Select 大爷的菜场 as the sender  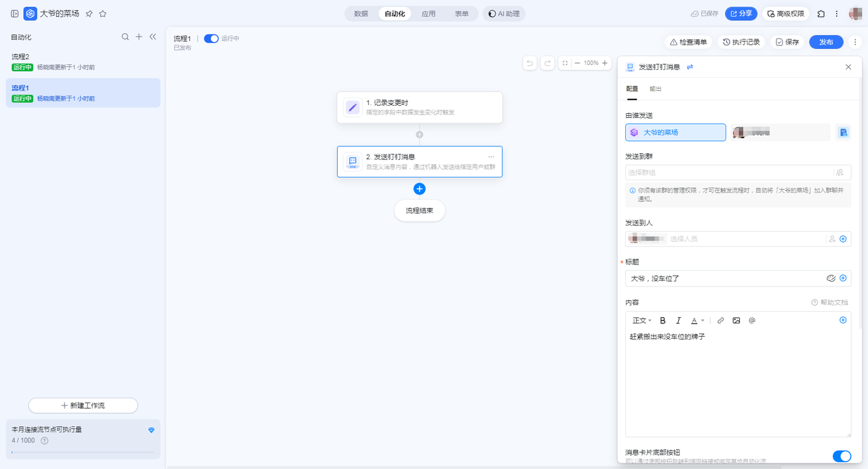675,132
